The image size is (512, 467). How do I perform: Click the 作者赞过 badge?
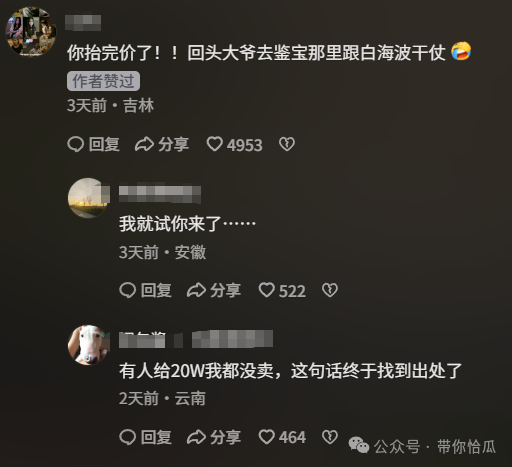click(x=103, y=81)
